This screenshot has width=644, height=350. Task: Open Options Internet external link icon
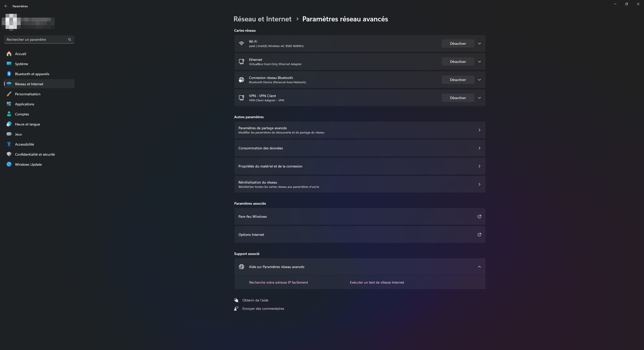(479, 235)
